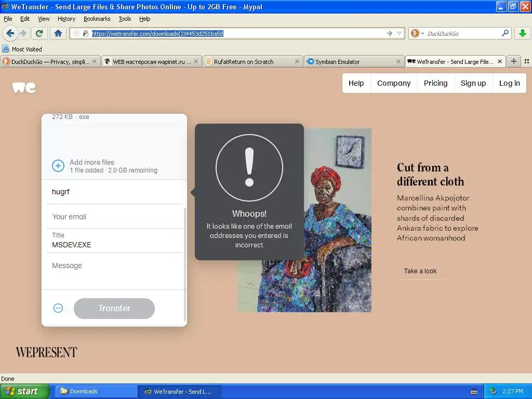Switch to the Symbian Emulator tab
The image size is (532, 399).
click(x=354, y=61)
